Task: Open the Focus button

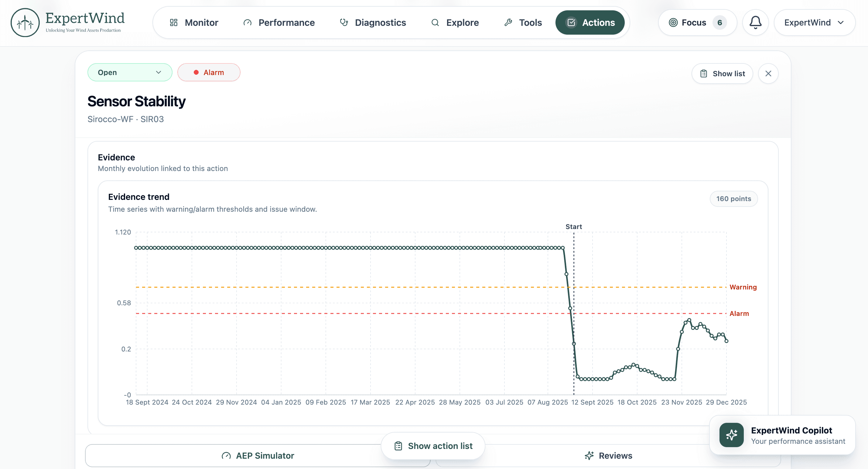Action: pos(698,22)
